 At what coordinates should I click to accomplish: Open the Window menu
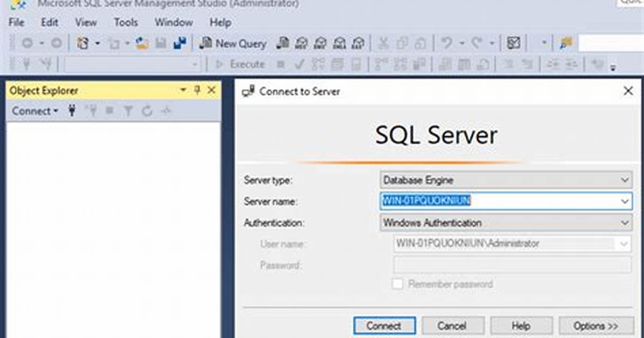pos(174,22)
